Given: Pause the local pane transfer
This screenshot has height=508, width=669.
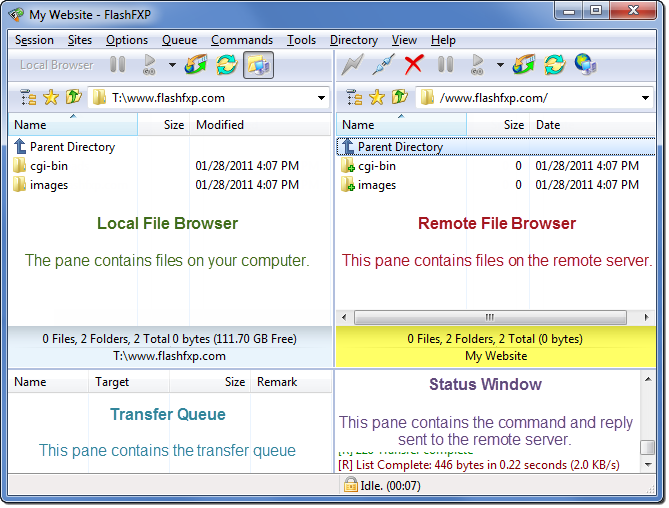Looking at the screenshot, I should 117,65.
